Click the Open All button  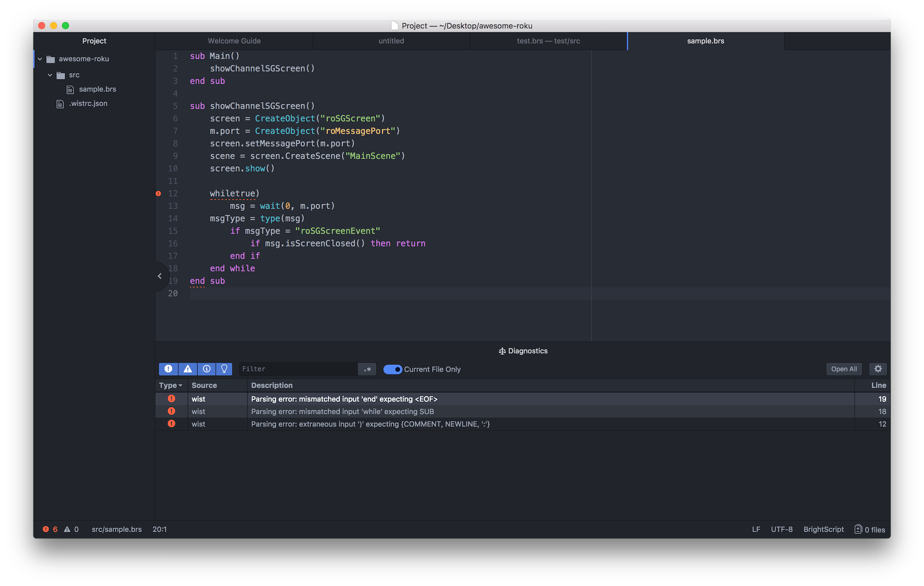click(x=843, y=368)
